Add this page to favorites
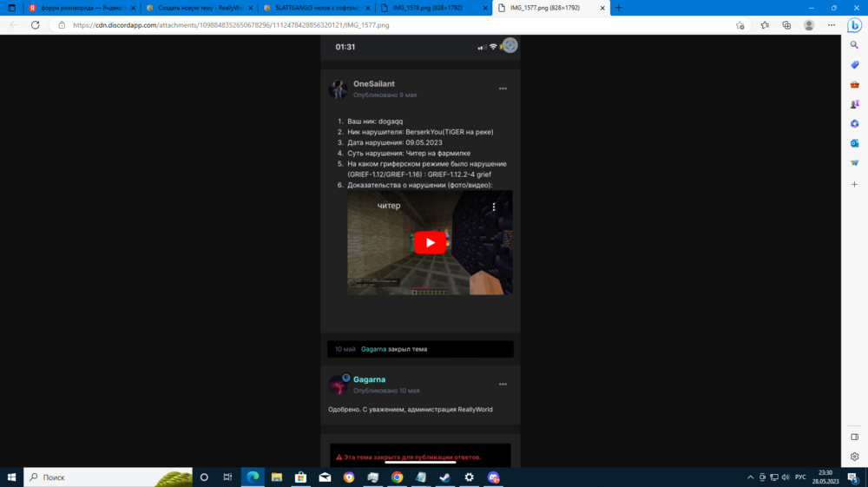Screen dimensions: 868x487 click(x=740, y=25)
